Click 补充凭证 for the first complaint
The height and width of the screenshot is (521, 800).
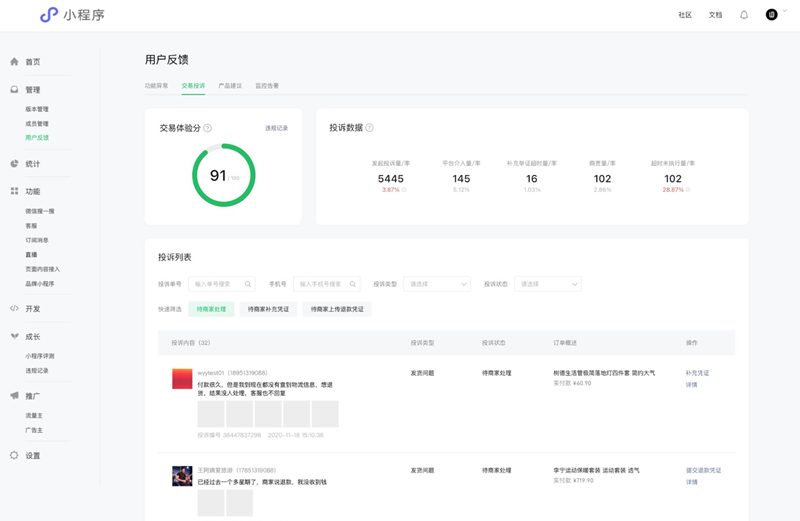pyautogui.click(x=697, y=373)
